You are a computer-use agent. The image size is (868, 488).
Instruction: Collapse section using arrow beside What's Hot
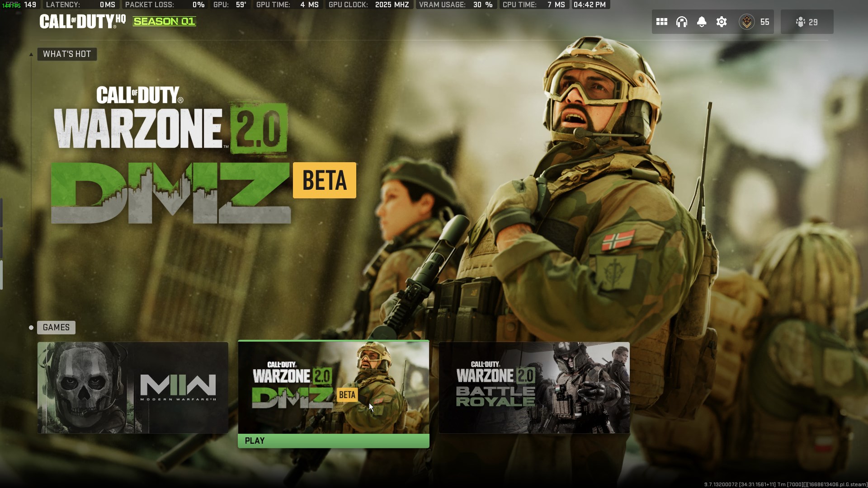coord(31,55)
